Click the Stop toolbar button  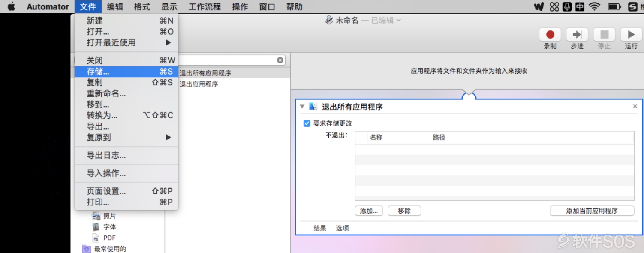604,35
